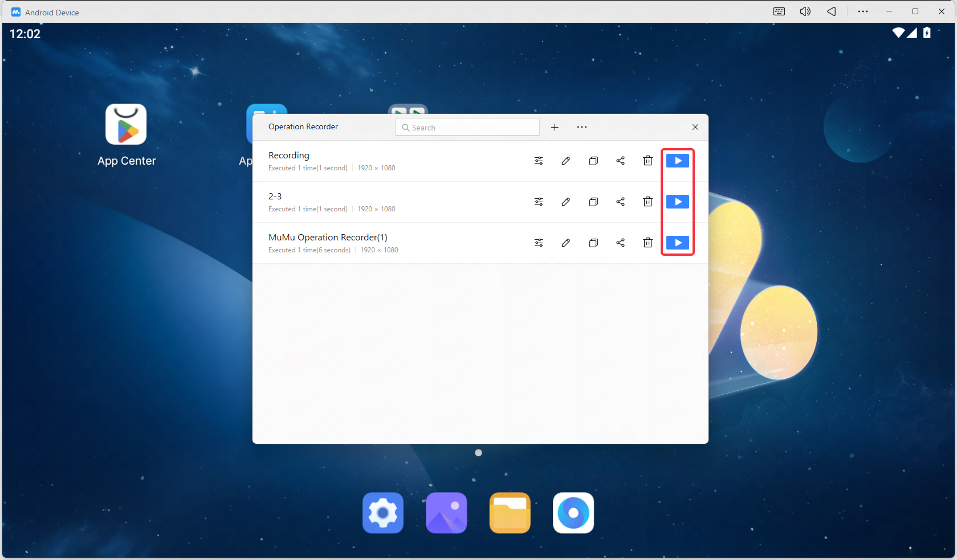Image resolution: width=957 pixels, height=560 pixels.
Task: Rename the Recording entry with the pencil icon
Action: pyautogui.click(x=565, y=161)
